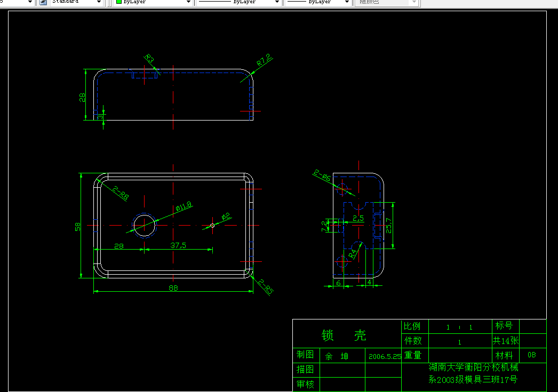Screen dimensions: 558x392
Task: Select the R3 radius label
Action: [149, 58]
